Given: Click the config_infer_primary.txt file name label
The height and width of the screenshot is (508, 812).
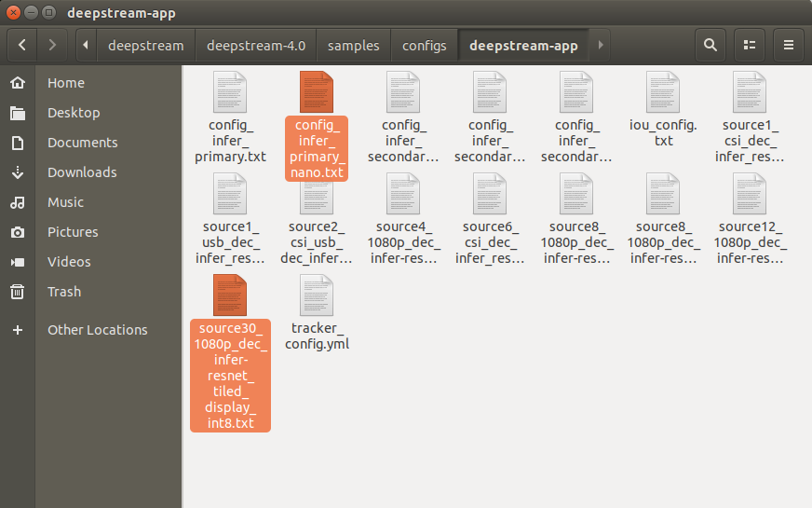Looking at the screenshot, I should 230,141.
